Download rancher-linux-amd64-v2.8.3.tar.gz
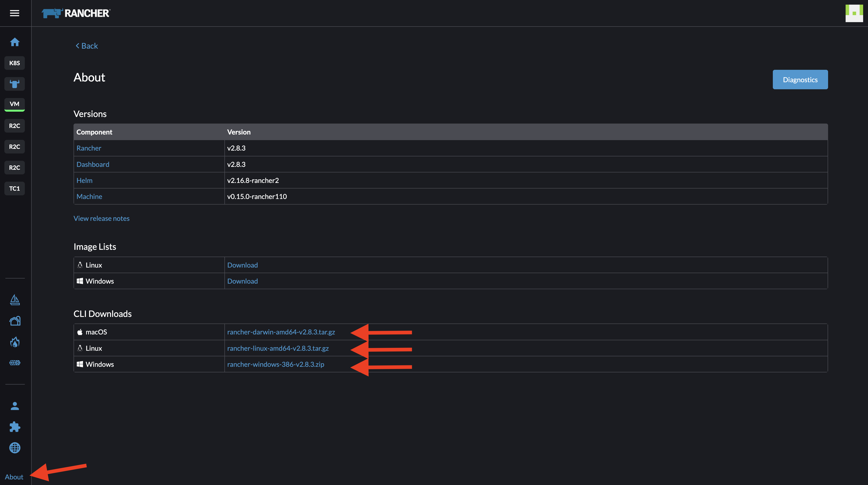 (x=278, y=348)
